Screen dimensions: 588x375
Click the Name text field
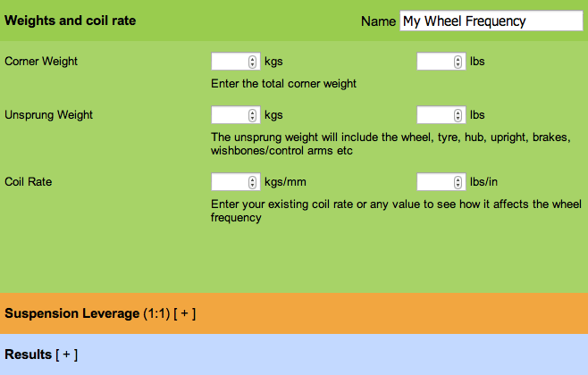(x=491, y=21)
